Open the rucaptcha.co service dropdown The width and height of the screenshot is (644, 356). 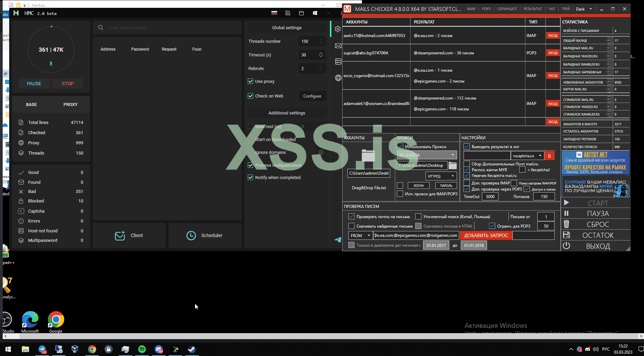[527, 156]
